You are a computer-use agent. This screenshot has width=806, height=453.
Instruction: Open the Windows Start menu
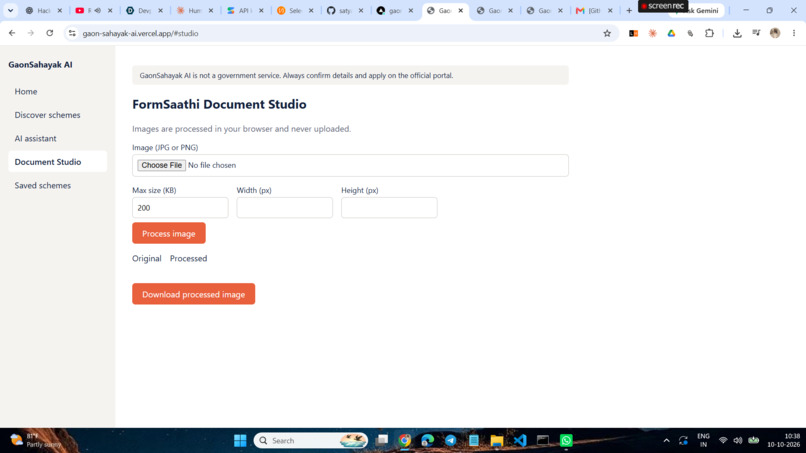tap(240, 441)
